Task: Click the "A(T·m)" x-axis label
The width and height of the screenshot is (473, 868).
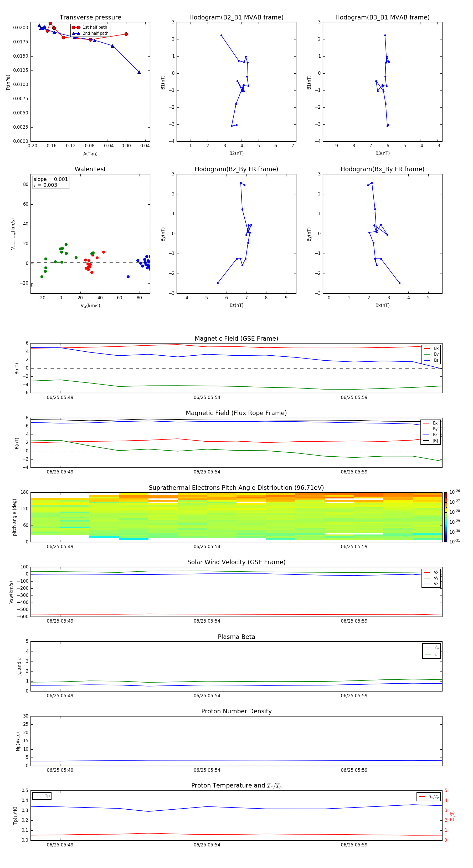Action: 90,154
